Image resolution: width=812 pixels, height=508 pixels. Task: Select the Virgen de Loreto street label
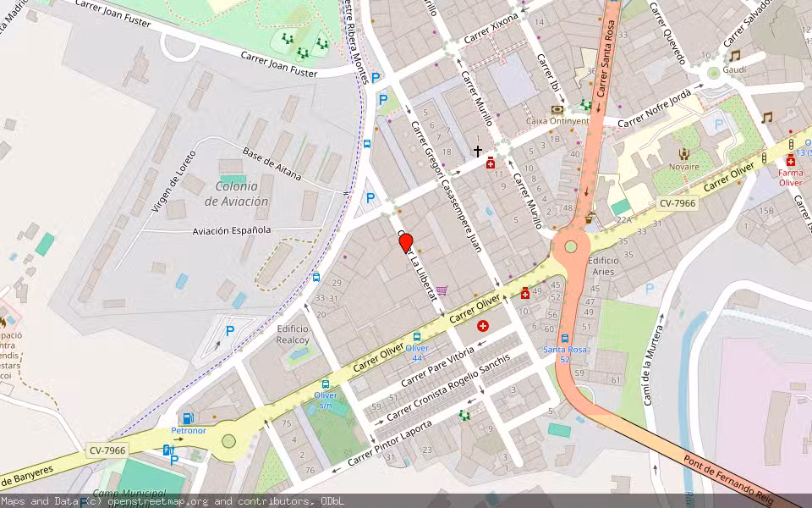click(x=173, y=181)
